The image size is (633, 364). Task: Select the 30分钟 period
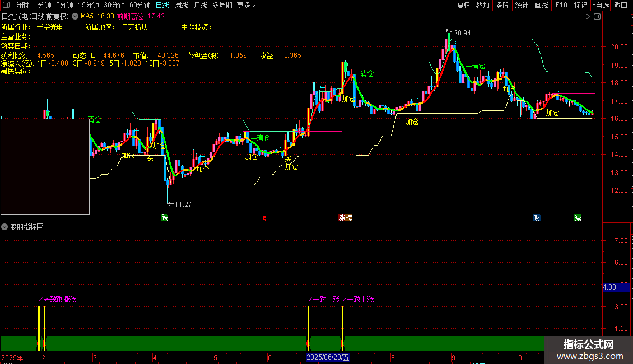click(114, 5)
